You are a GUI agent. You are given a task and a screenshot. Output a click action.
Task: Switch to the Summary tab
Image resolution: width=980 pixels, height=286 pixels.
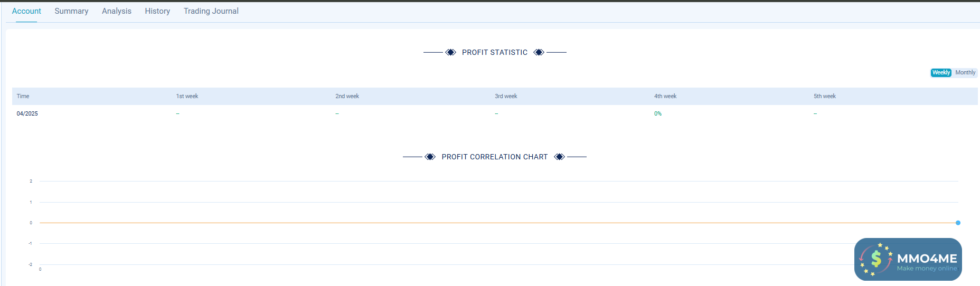71,11
